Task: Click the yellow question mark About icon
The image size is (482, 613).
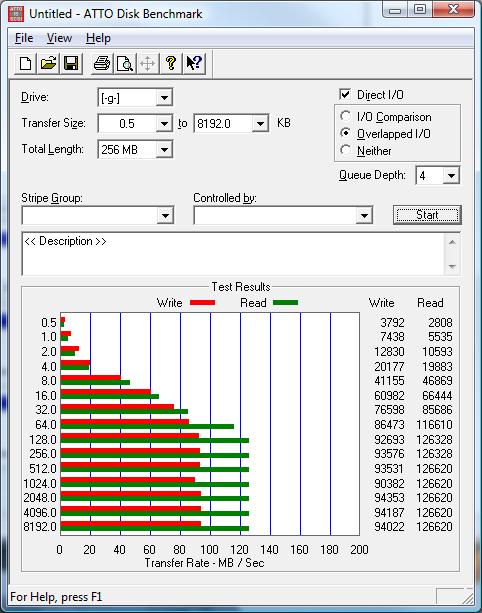Action: tap(170, 63)
